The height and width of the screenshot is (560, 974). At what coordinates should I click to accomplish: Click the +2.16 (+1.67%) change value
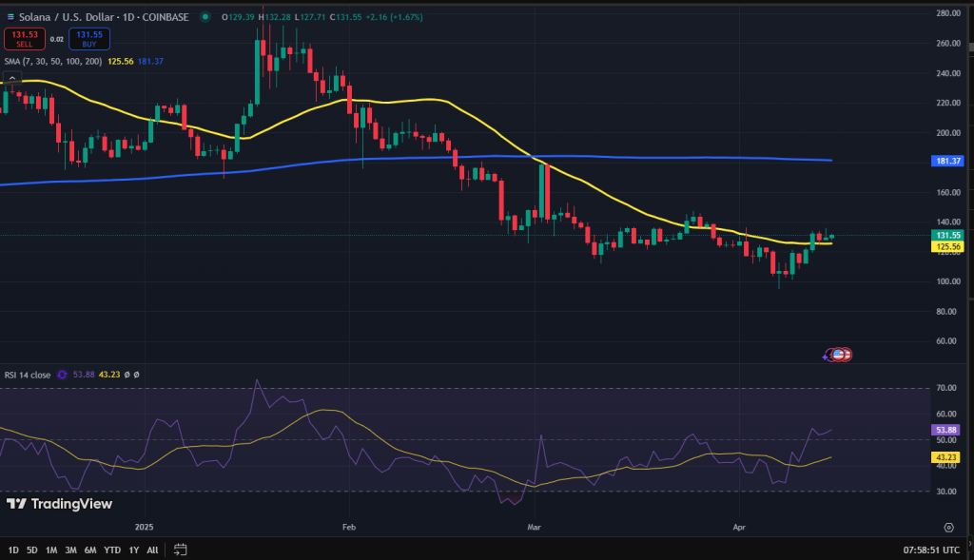394,17
